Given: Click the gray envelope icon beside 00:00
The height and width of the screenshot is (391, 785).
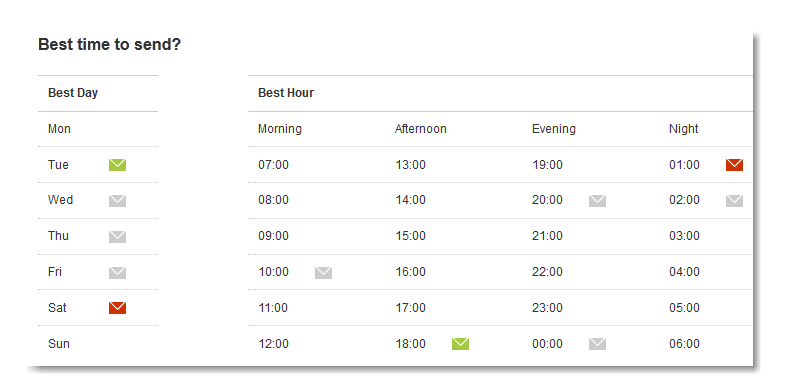Looking at the screenshot, I should pyautogui.click(x=597, y=344).
